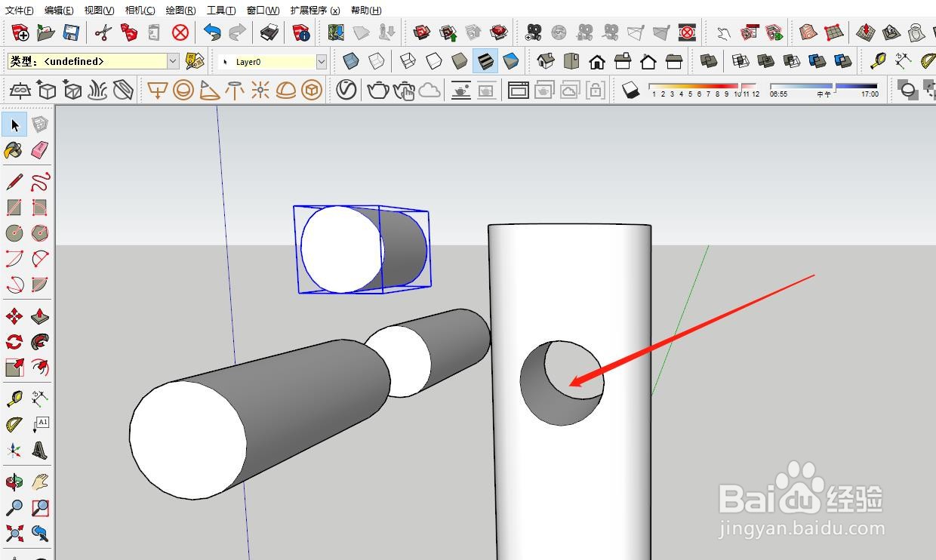Select the arrow Select tool

[x=14, y=125]
